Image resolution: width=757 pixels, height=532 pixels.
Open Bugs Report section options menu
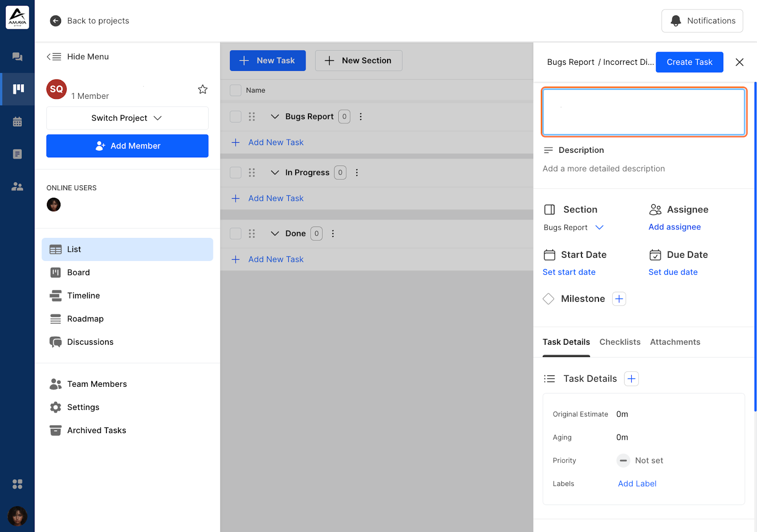click(x=361, y=117)
